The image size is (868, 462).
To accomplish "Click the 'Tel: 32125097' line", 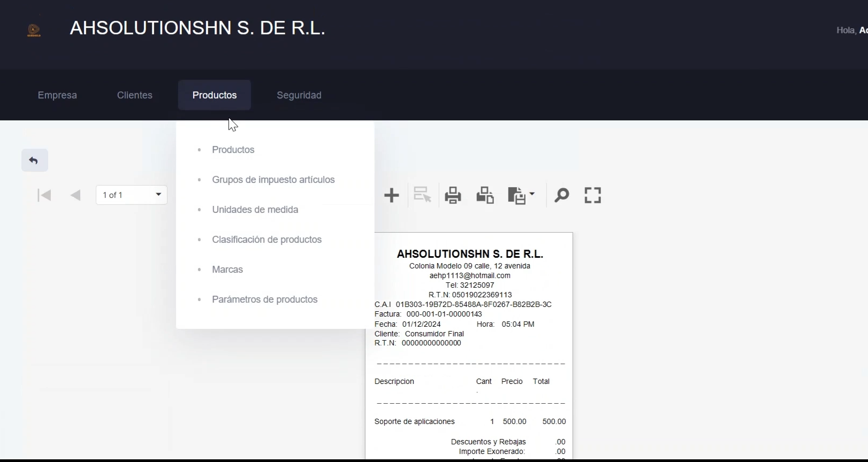I will 470,285.
